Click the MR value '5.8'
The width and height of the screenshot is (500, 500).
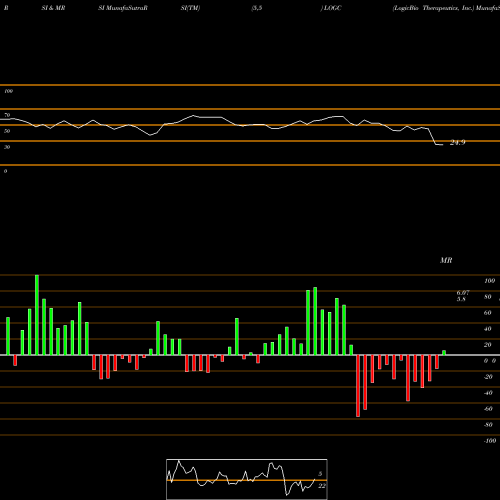point(461,299)
